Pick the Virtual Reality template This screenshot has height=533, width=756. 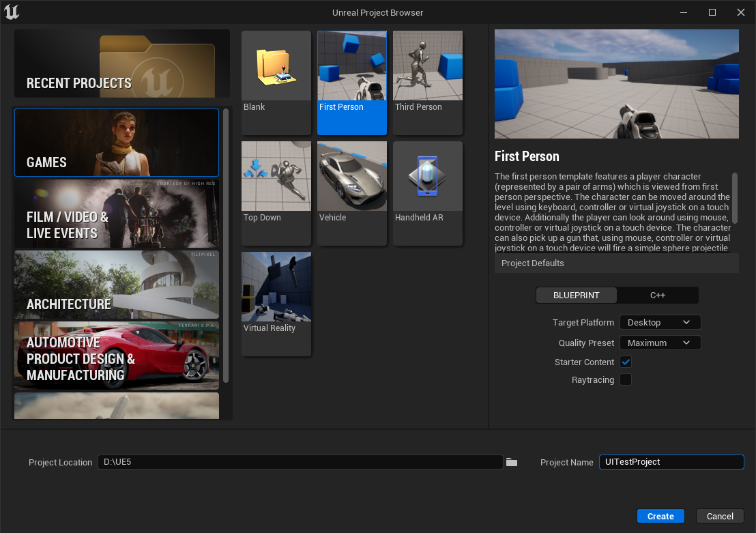click(276, 304)
